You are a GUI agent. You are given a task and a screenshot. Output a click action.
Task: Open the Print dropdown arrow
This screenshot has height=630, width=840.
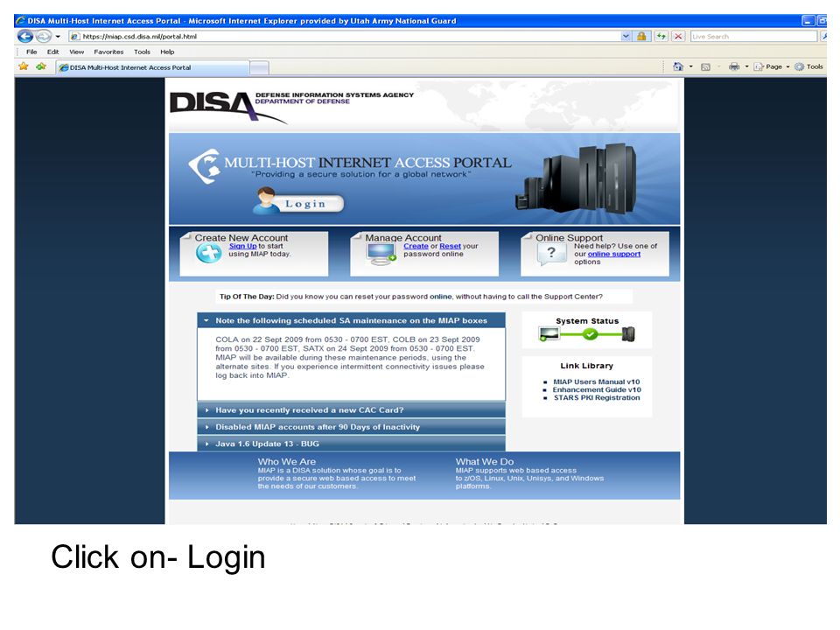[746, 67]
